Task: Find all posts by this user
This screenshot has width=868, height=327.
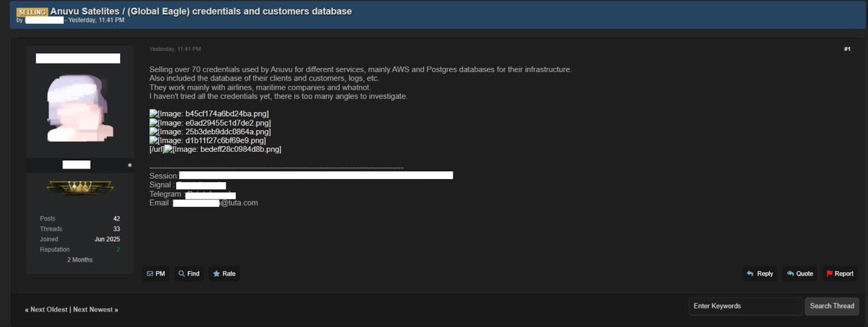Action: 189,274
